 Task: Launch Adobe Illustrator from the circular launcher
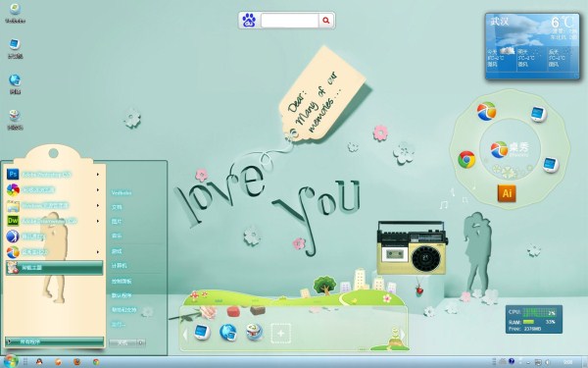coord(507,193)
